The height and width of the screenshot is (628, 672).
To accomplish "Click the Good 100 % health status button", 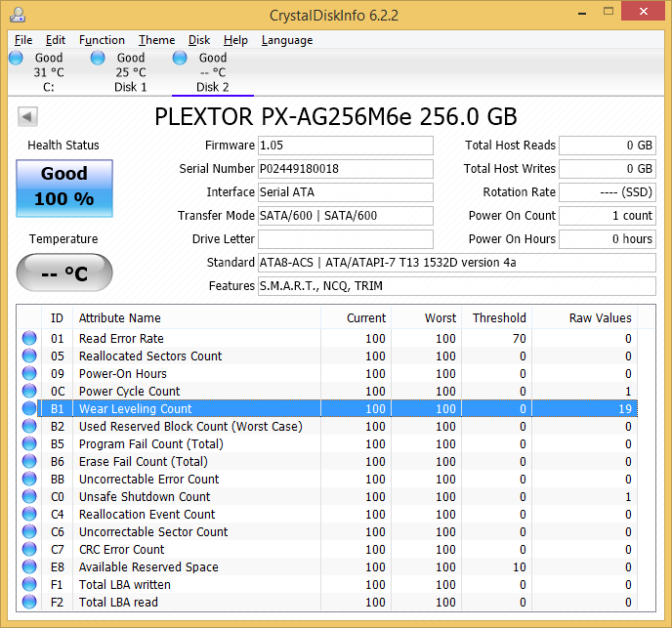I will coord(64,186).
